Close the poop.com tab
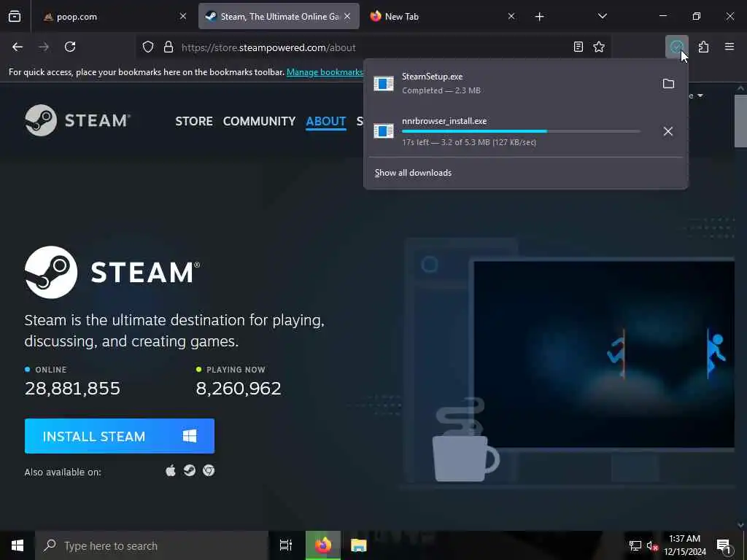This screenshot has height=560, width=747. click(x=183, y=17)
